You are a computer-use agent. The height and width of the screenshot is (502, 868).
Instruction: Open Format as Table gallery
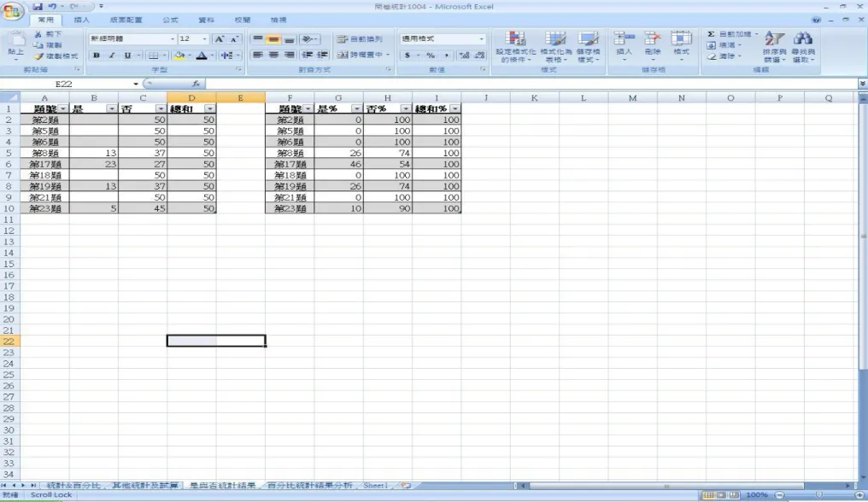tap(555, 46)
